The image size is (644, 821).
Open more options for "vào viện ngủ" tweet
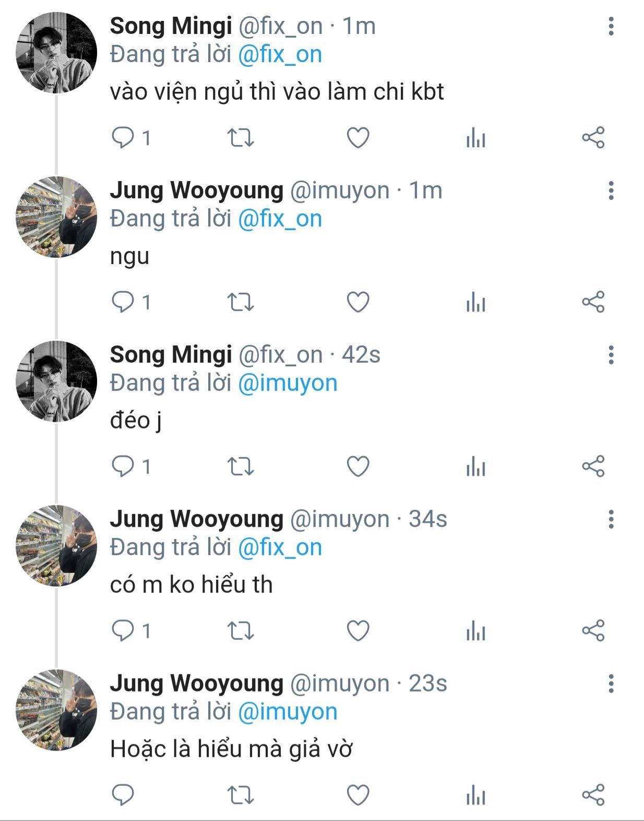point(611,26)
